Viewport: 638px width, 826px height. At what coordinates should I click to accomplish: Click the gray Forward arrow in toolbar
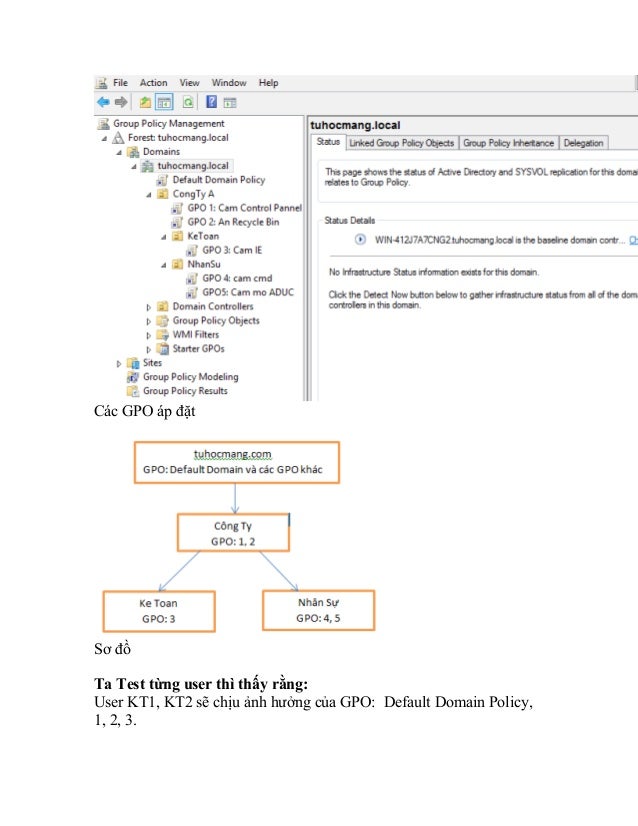pos(121,102)
